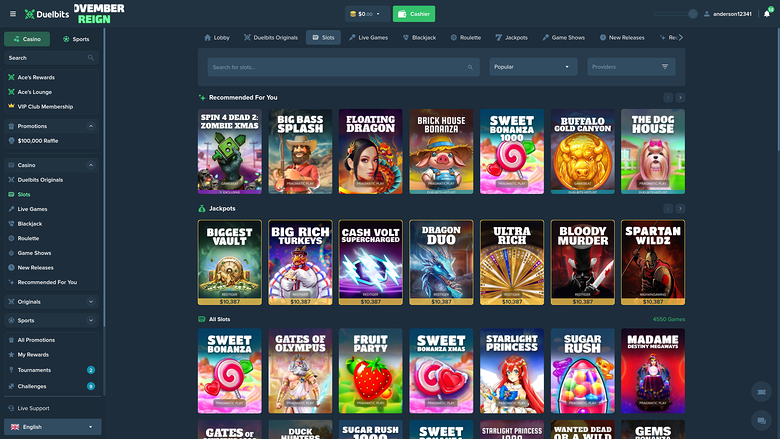Open the New Releases tab

tap(622, 37)
